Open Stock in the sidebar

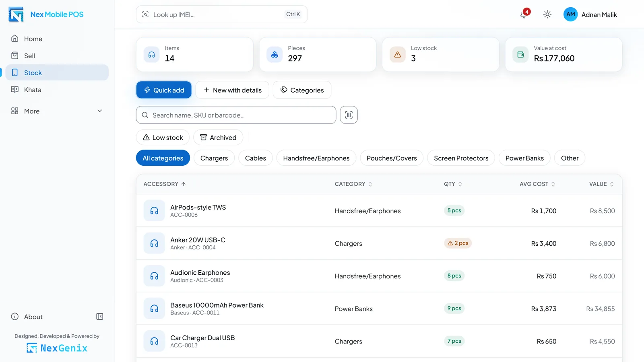[x=57, y=72]
